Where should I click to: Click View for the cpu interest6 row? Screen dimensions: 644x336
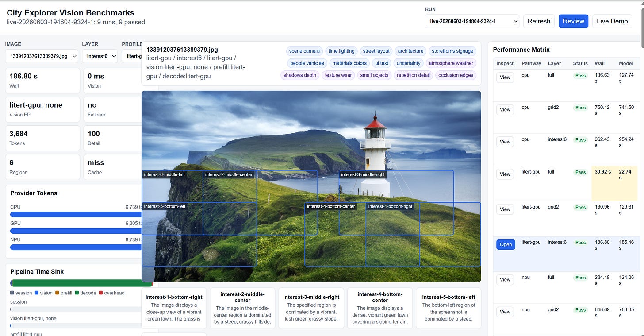point(505,142)
